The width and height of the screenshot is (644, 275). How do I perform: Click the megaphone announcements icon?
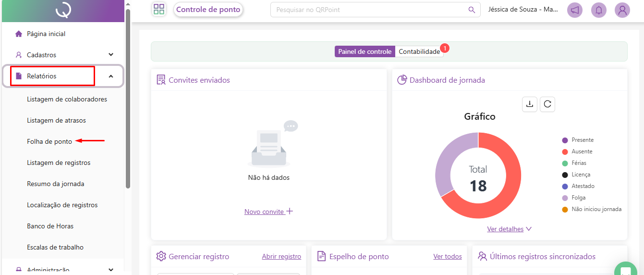pos(575,10)
